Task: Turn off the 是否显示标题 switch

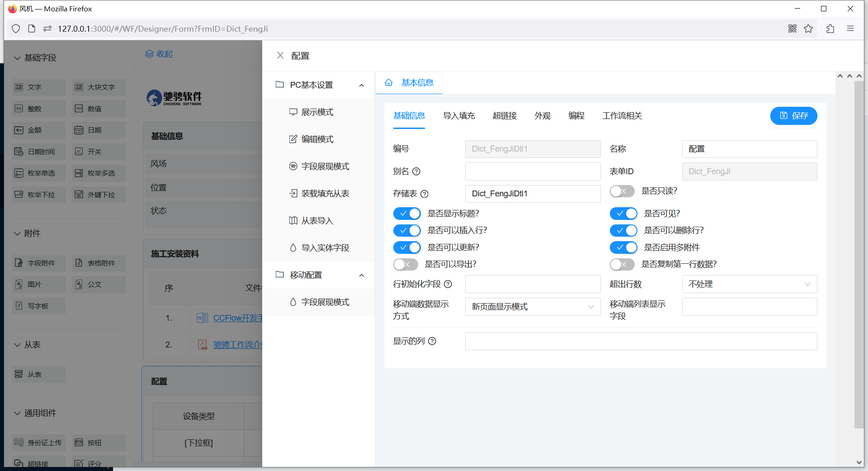Action: point(407,214)
